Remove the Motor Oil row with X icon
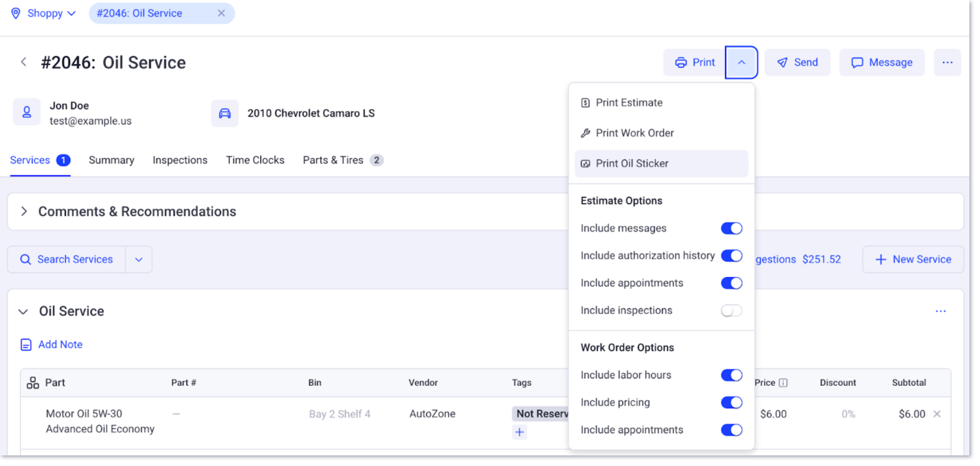This screenshot has height=466, width=980. (937, 414)
